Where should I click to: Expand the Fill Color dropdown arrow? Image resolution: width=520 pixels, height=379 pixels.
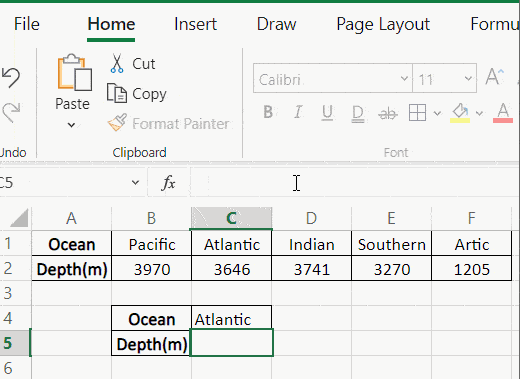[479, 113]
